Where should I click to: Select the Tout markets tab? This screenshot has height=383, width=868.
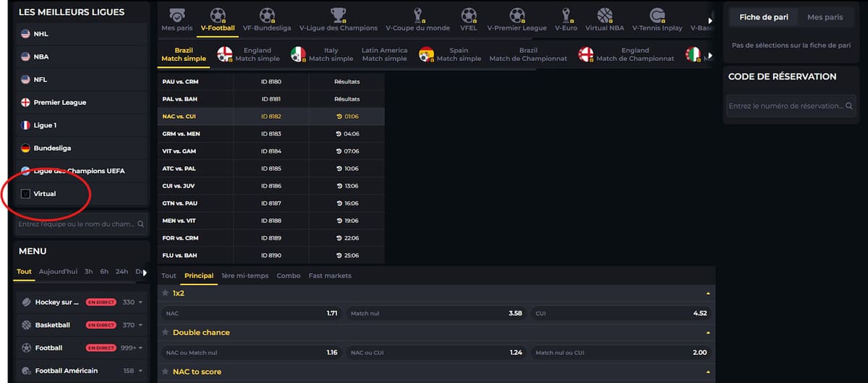pyautogui.click(x=169, y=276)
